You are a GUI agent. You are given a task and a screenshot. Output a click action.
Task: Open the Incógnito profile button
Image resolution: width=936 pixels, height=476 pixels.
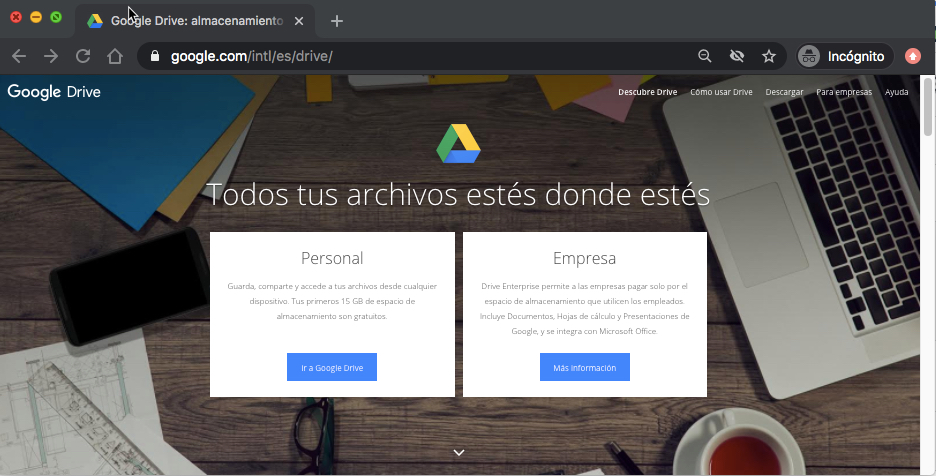click(x=845, y=56)
